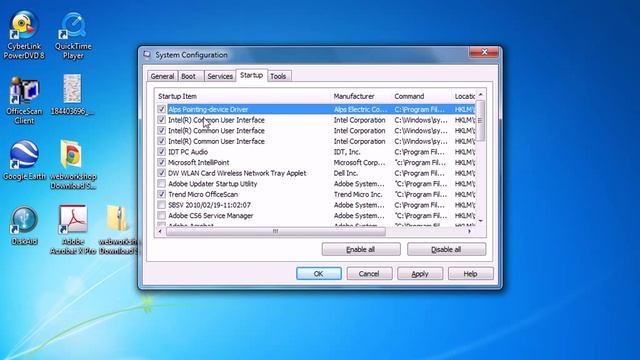Uncheck Microsoft IntelliPoint startup item

[x=162, y=162]
